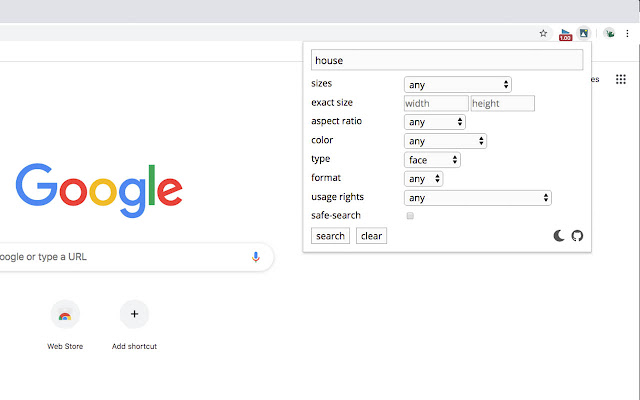Click the image search extension icon
The image size is (640, 400).
point(584,33)
